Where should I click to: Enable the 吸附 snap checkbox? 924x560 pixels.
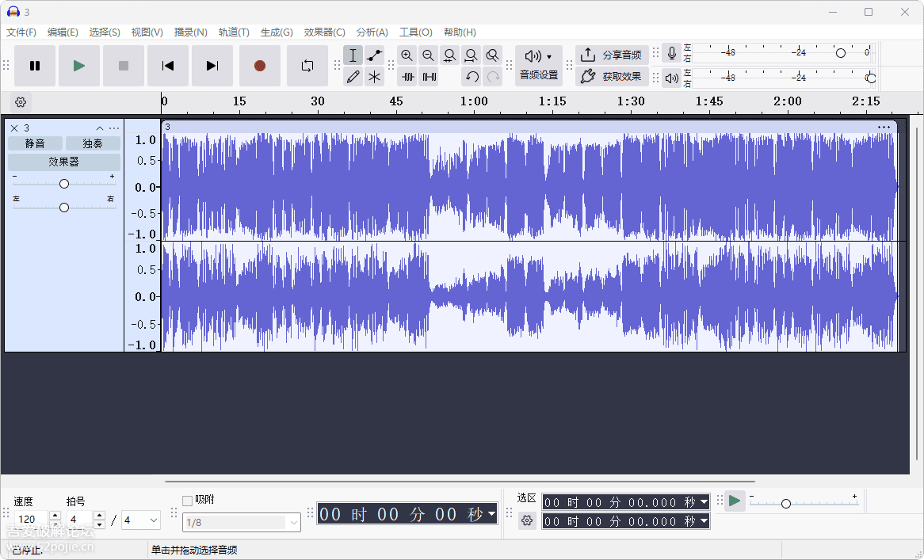pos(187,501)
